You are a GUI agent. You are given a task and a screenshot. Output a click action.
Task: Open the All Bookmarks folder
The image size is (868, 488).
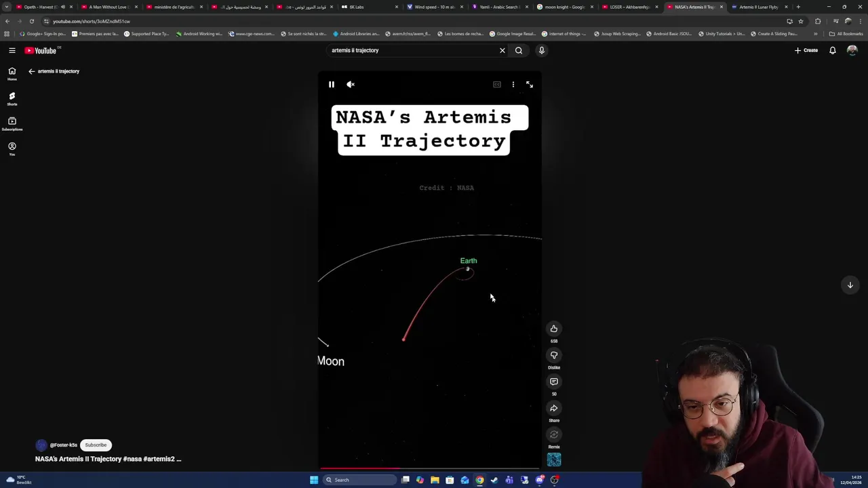coord(846,34)
